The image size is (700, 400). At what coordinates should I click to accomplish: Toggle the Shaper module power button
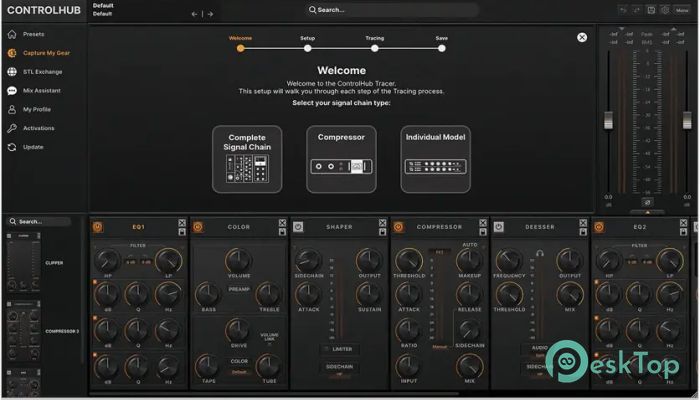(x=297, y=227)
